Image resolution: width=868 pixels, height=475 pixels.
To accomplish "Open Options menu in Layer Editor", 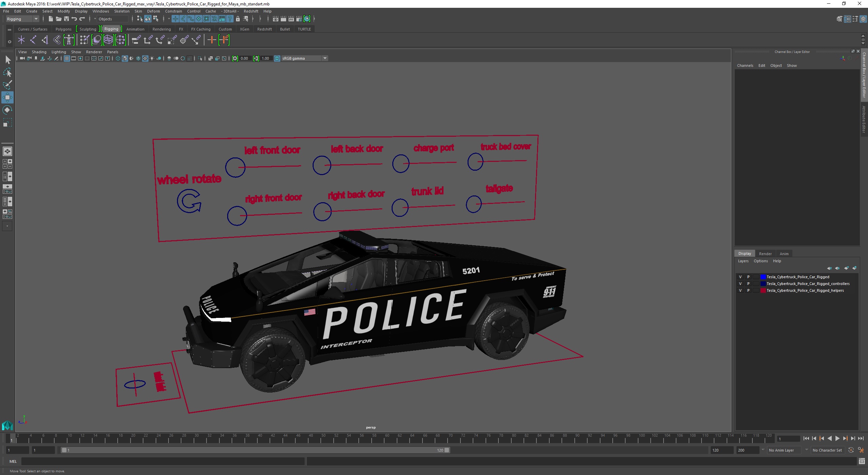I will (x=761, y=261).
